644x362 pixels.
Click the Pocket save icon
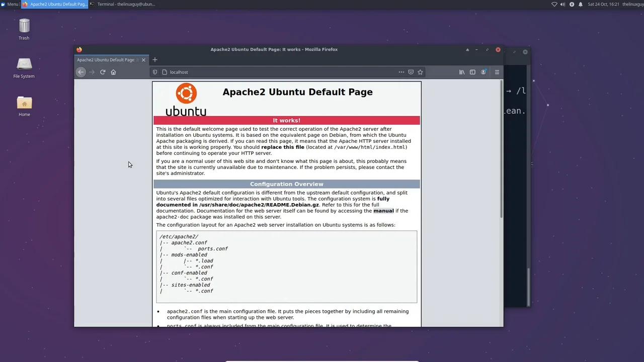click(x=411, y=72)
